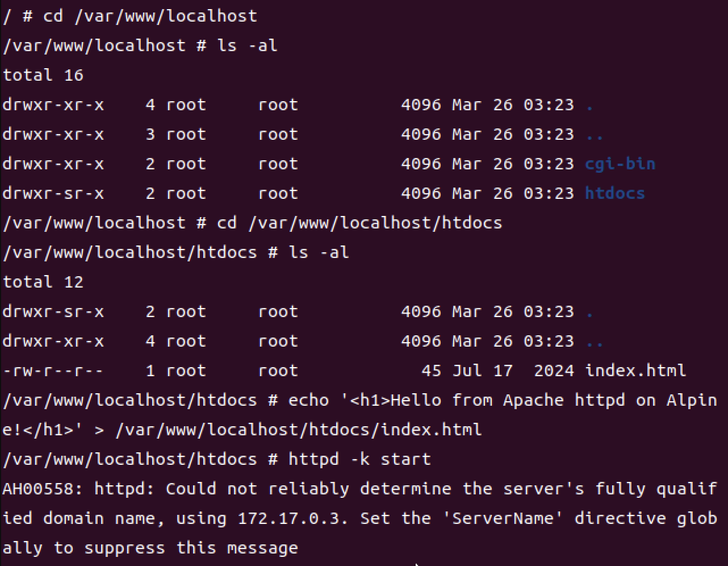Click the cgi-bin directory name
Screen dimensions: 728x566
click(620, 164)
